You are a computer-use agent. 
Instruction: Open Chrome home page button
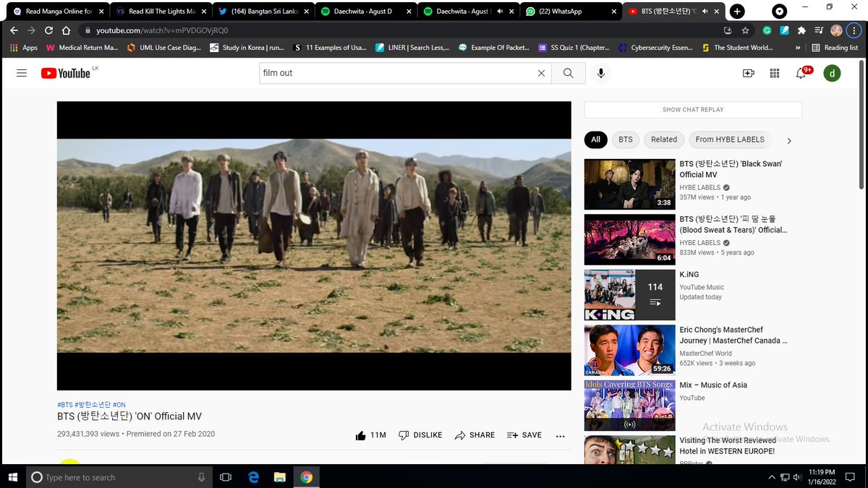pyautogui.click(x=66, y=30)
